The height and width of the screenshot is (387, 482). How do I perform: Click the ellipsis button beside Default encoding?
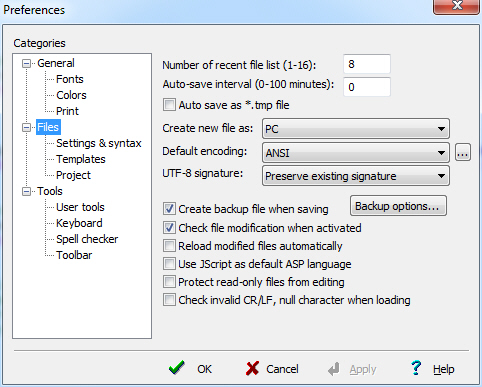463,153
